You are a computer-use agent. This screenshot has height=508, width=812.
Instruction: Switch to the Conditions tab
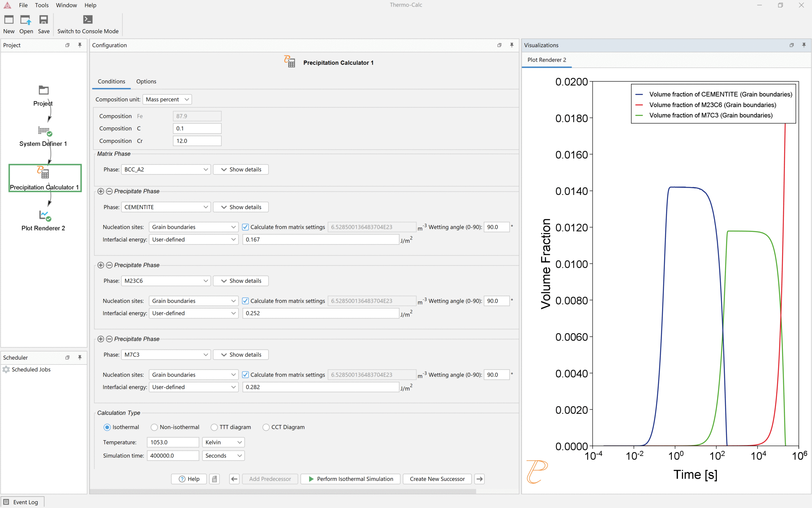(111, 81)
